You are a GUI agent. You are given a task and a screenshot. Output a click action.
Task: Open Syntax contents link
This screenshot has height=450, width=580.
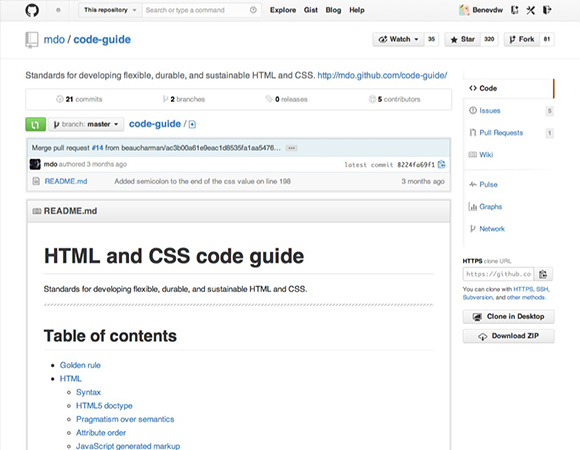[88, 392]
